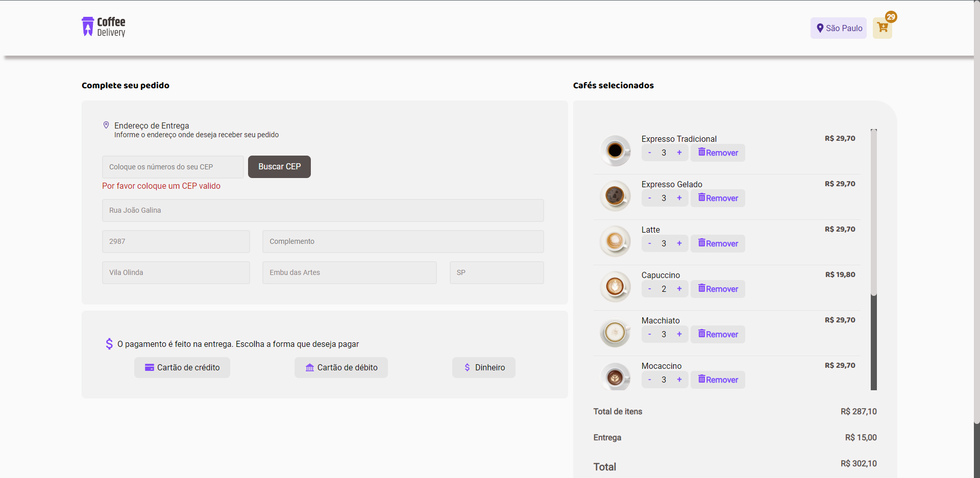Open the shopping cart icon with badge 29
The height and width of the screenshot is (478, 980).
point(883,28)
